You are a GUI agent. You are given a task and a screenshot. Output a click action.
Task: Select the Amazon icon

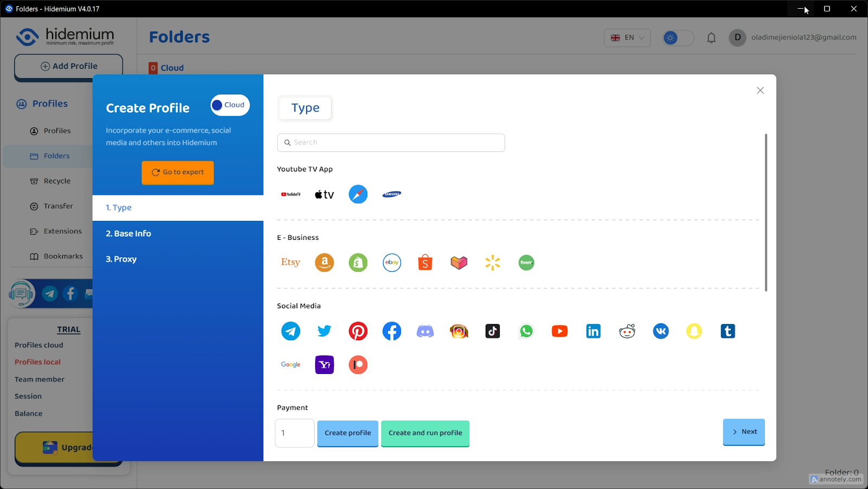tap(324, 263)
